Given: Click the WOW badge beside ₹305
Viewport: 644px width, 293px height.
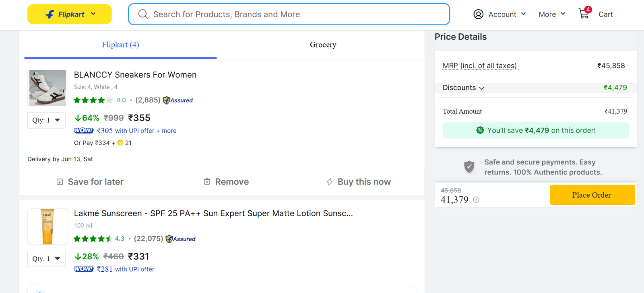Looking at the screenshot, I should (84, 131).
